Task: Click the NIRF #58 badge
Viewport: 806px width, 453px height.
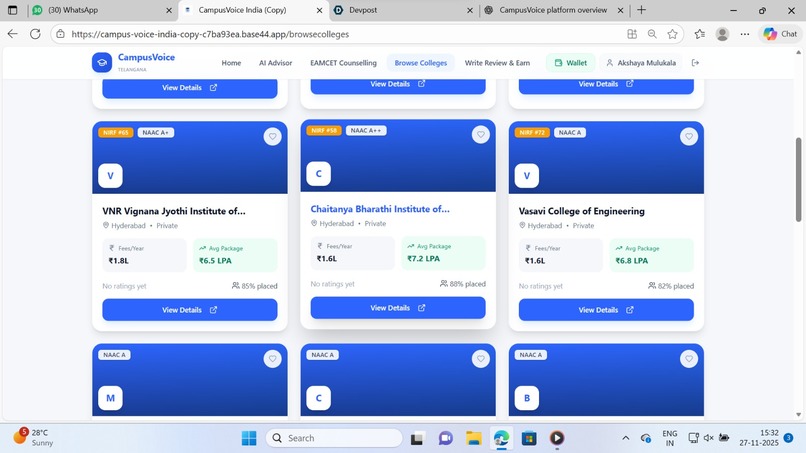Action: pos(324,131)
